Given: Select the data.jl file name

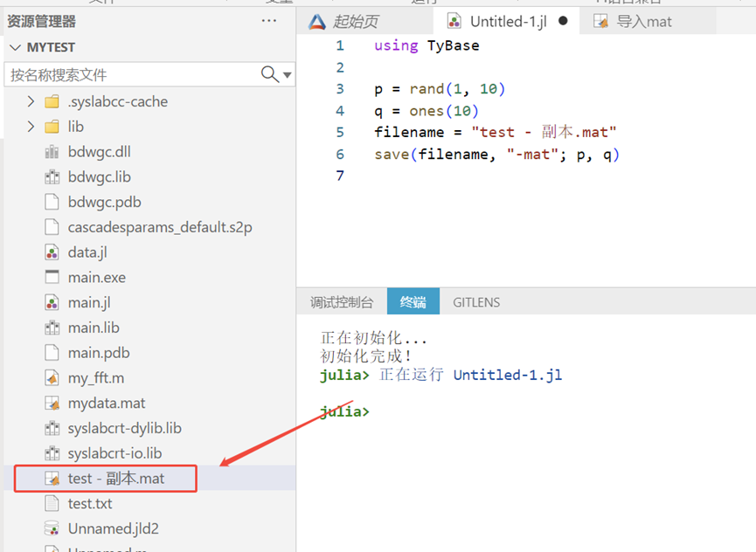Looking at the screenshot, I should coord(87,252).
